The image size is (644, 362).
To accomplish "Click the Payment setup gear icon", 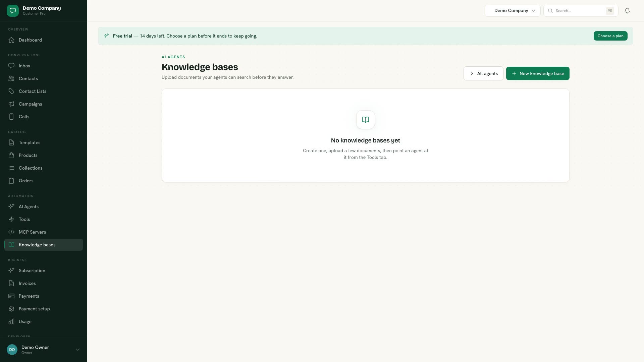I will point(11,309).
